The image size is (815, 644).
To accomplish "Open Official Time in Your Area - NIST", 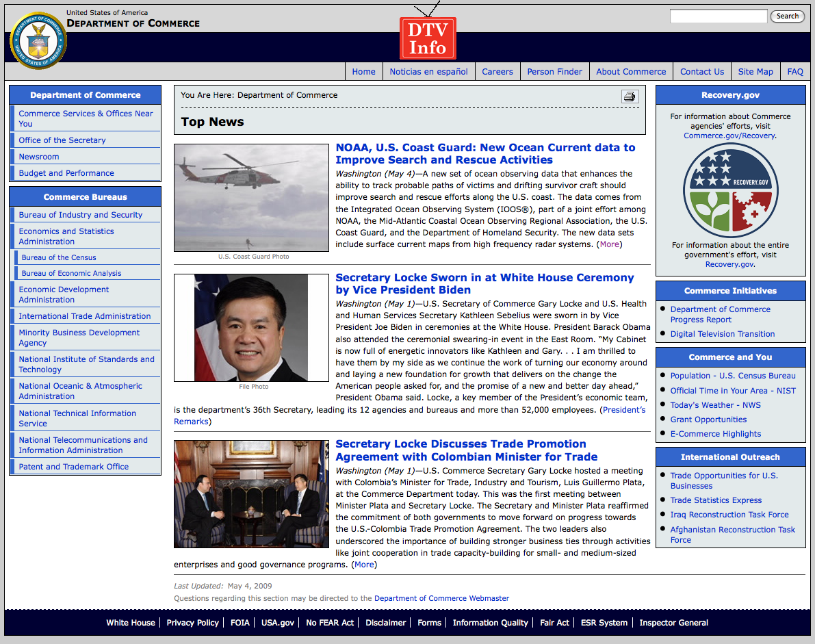I will pyautogui.click(x=733, y=391).
